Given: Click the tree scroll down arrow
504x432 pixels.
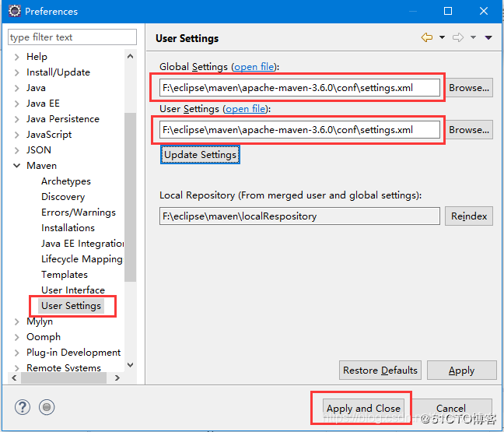Looking at the screenshot, I should click(130, 365).
